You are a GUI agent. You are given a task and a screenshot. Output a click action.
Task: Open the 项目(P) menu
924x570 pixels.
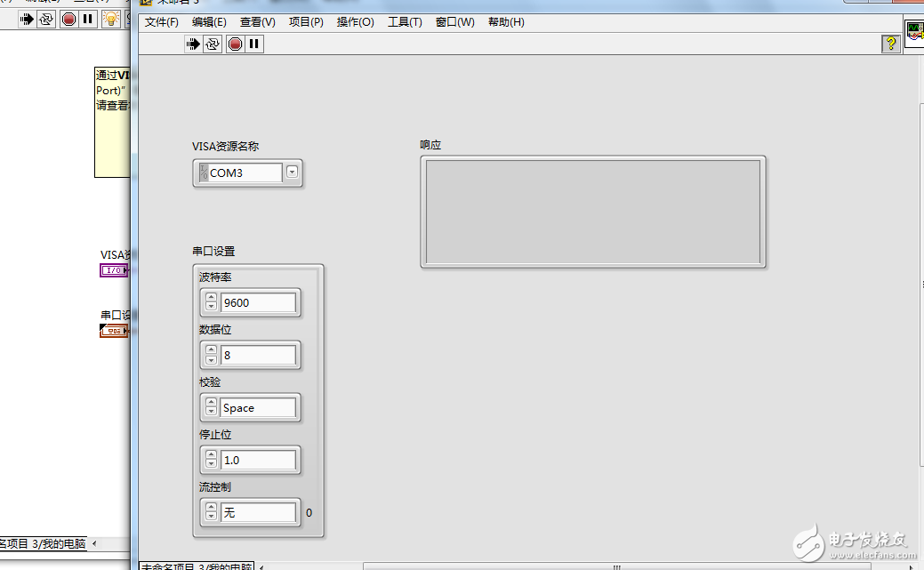[x=307, y=22]
